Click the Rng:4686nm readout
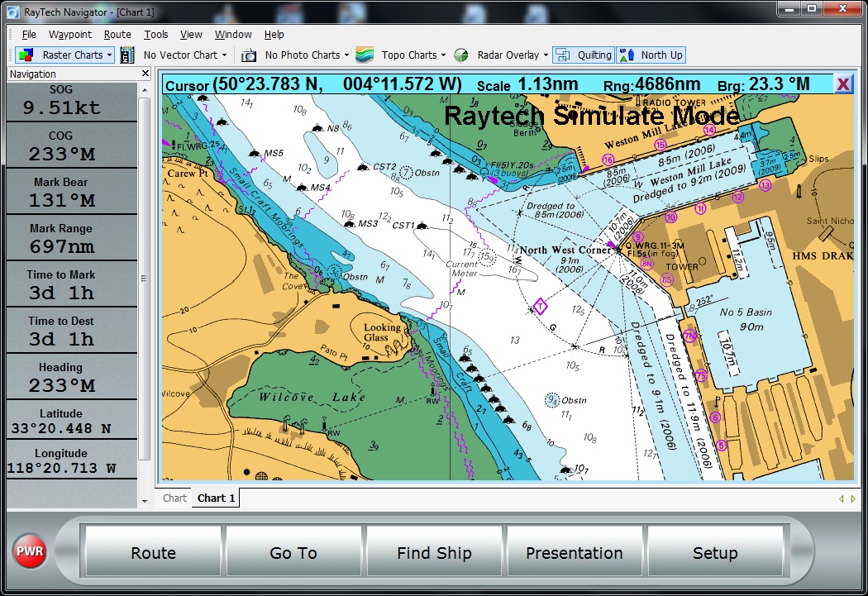868x596 pixels. [x=651, y=84]
